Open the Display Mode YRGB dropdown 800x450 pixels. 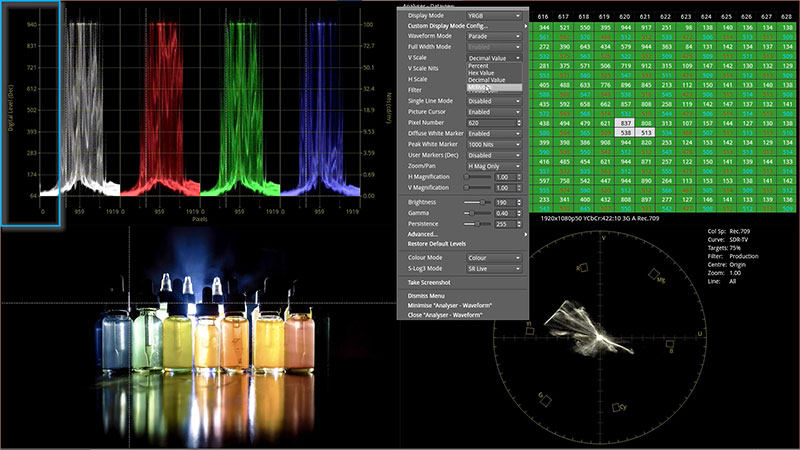tap(495, 15)
